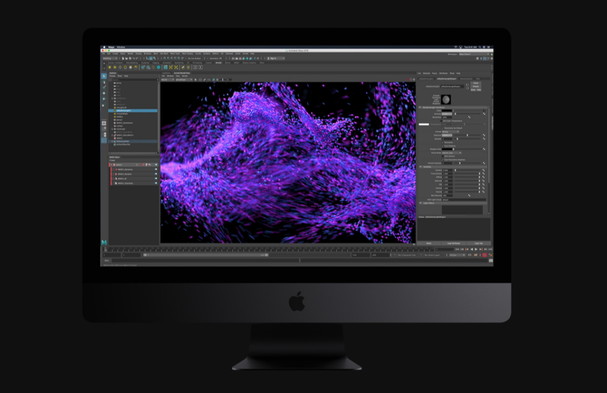The image size is (607, 393).
Task: Click the teal Maya M logo icon
Action: point(104,242)
